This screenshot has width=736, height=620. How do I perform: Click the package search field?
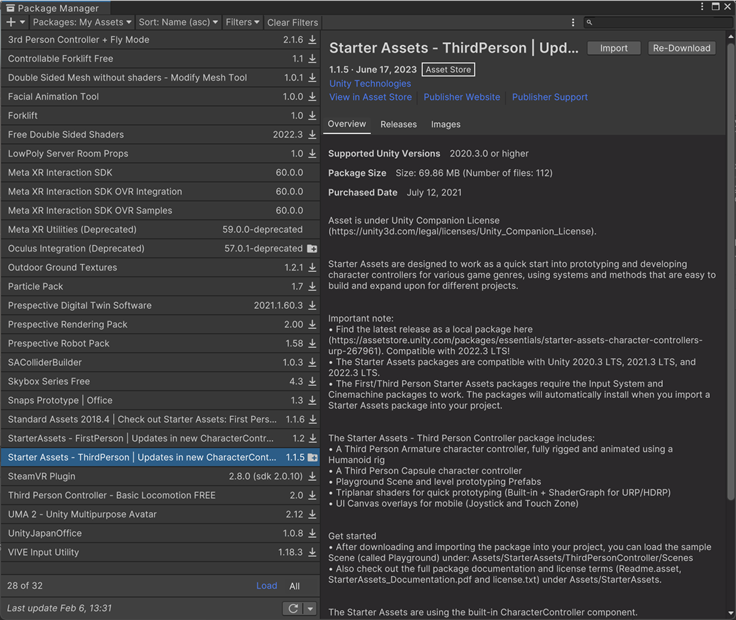pyautogui.click(x=660, y=22)
